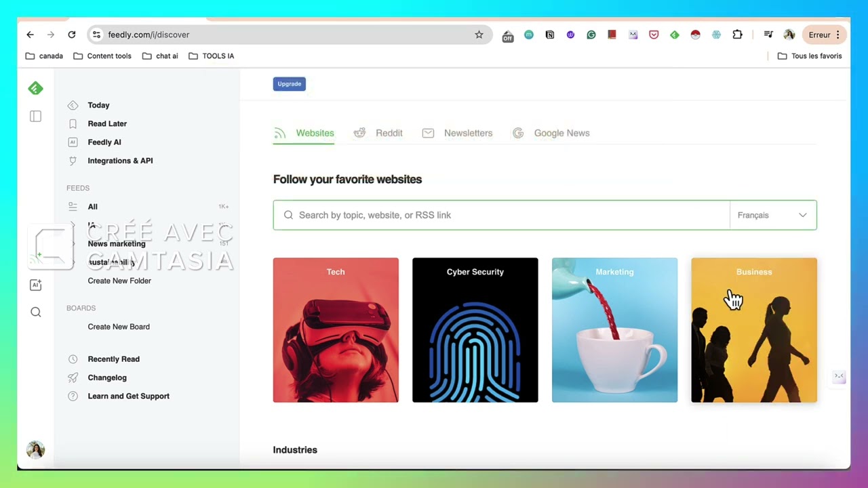Open the chat ai bookmarks folder

click(x=160, y=56)
